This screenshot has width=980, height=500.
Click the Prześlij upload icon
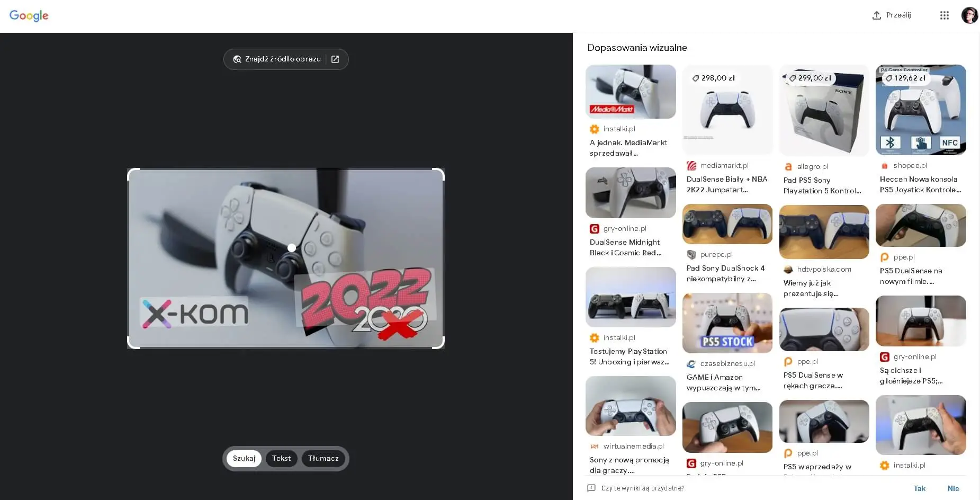876,15
